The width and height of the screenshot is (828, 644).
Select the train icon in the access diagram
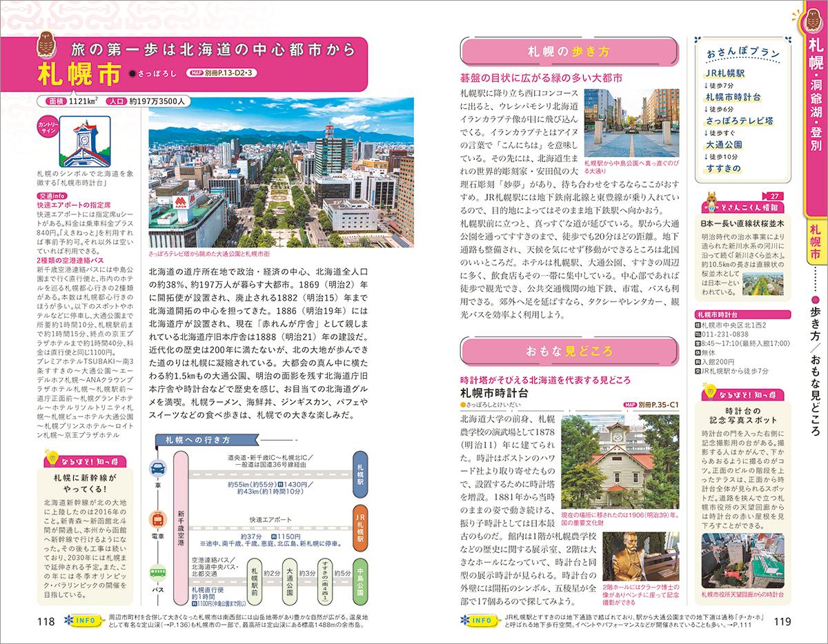click(157, 519)
